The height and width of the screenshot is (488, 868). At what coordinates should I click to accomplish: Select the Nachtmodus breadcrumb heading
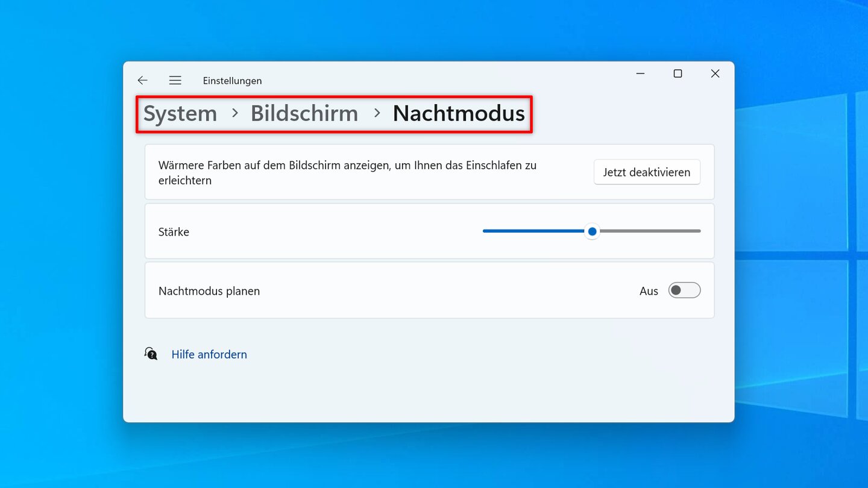(x=459, y=113)
